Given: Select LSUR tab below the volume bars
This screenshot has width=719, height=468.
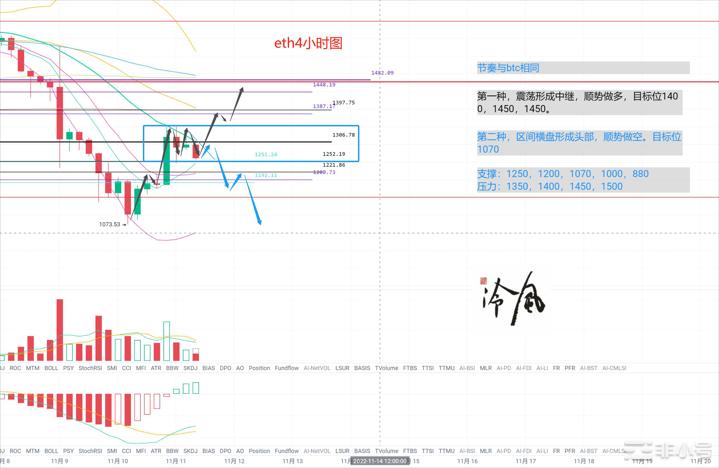Looking at the screenshot, I should 343,368.
